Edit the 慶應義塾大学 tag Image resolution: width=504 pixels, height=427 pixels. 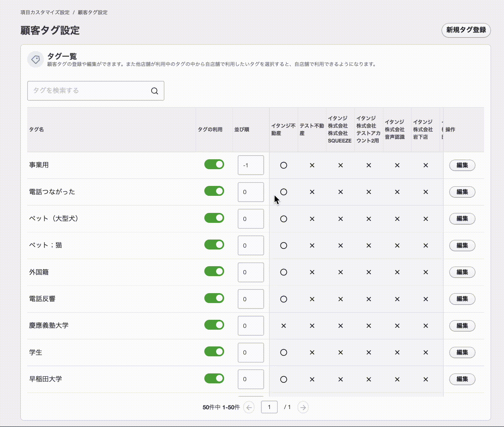[462, 326]
